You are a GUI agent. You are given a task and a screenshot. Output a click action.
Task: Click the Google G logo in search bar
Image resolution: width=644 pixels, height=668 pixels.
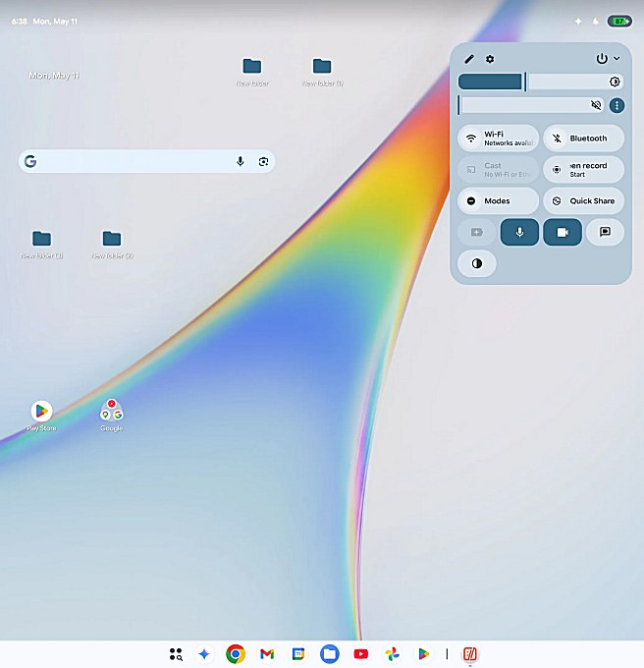30,161
